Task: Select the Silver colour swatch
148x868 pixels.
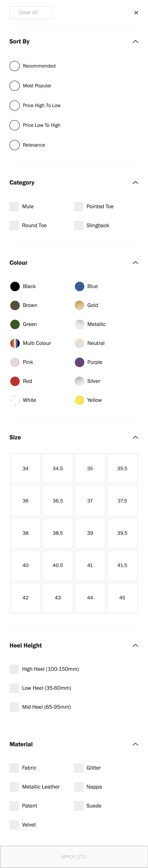Action: (x=79, y=381)
